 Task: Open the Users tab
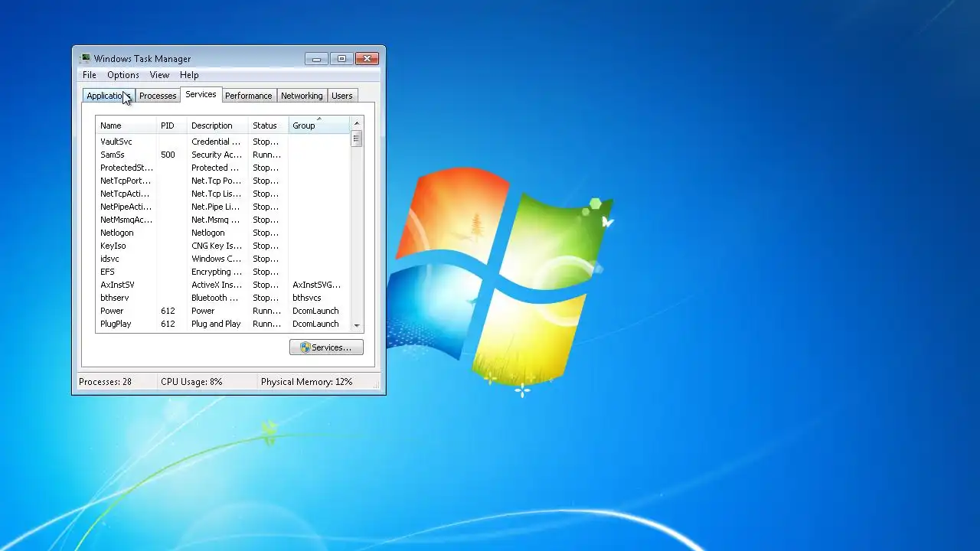pos(342,96)
